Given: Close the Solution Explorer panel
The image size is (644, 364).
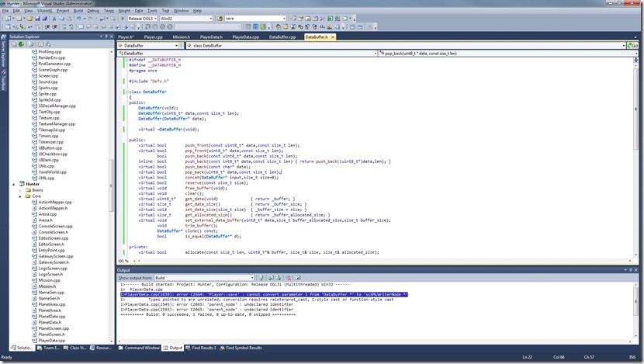Looking at the screenshot, I should (x=111, y=36).
